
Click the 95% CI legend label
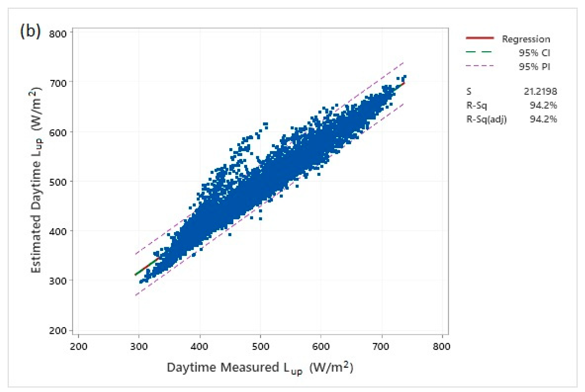tap(534, 53)
